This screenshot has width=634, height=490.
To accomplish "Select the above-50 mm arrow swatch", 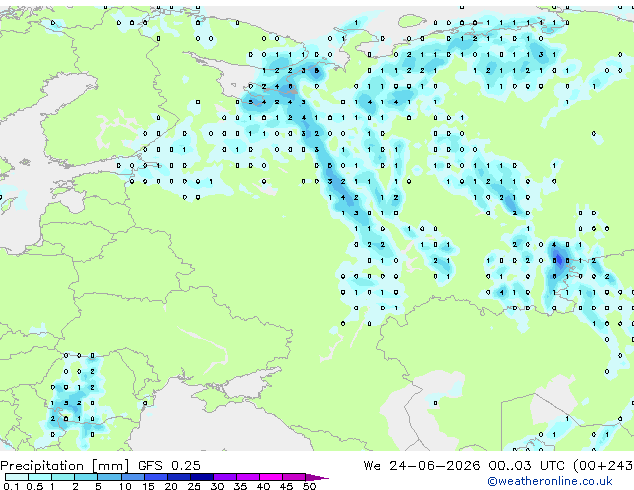I will [x=317, y=477].
